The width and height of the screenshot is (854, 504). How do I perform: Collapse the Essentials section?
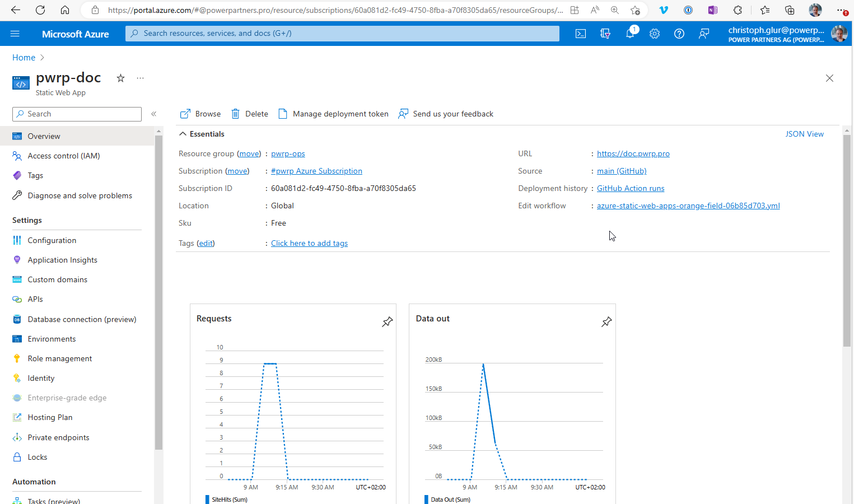pyautogui.click(x=202, y=134)
